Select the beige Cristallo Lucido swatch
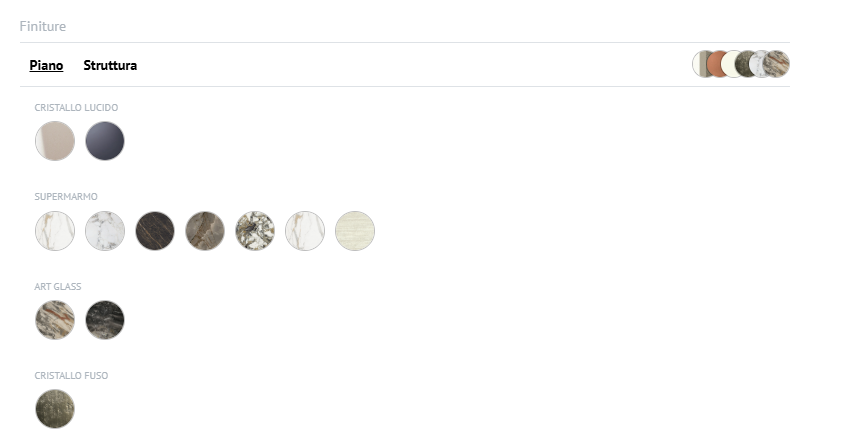The height and width of the screenshot is (442, 865). click(x=55, y=141)
